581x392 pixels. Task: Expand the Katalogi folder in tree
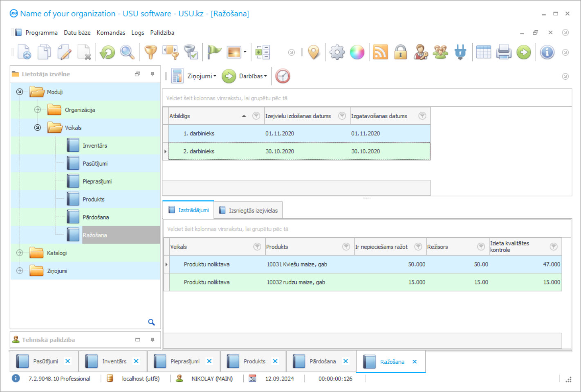pyautogui.click(x=20, y=253)
